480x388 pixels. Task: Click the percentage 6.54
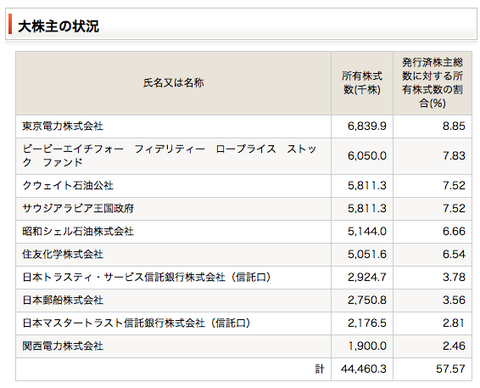coord(454,254)
